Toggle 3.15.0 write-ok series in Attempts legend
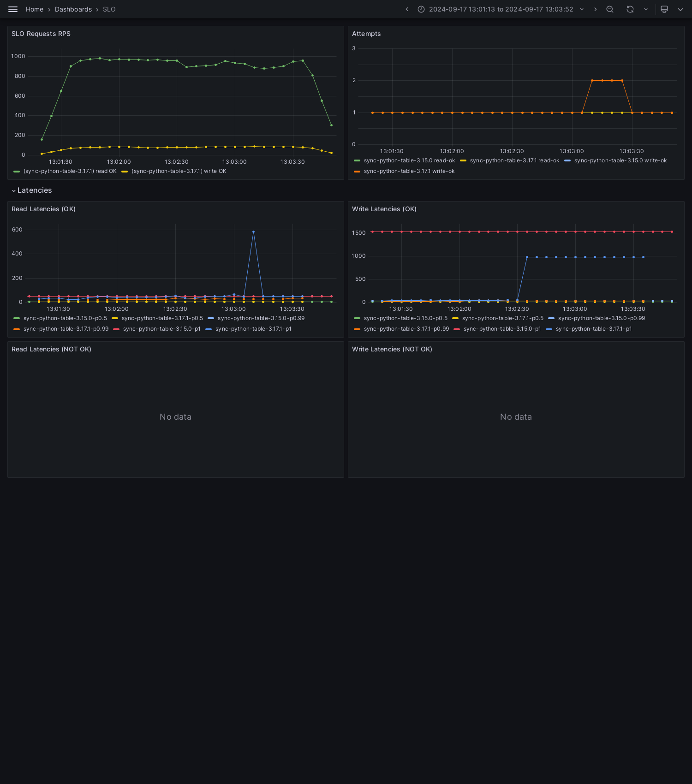Image resolution: width=692 pixels, height=784 pixels. click(x=620, y=160)
